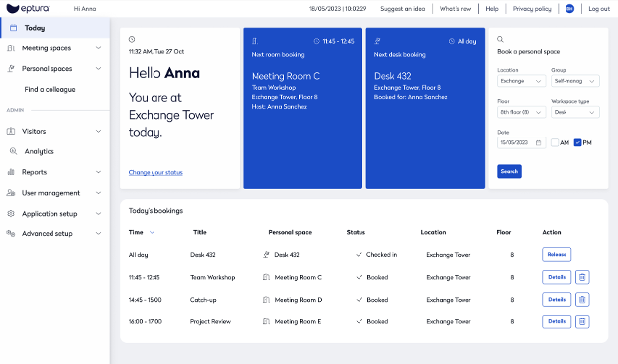Open the user avatar in the header

[x=569, y=8]
